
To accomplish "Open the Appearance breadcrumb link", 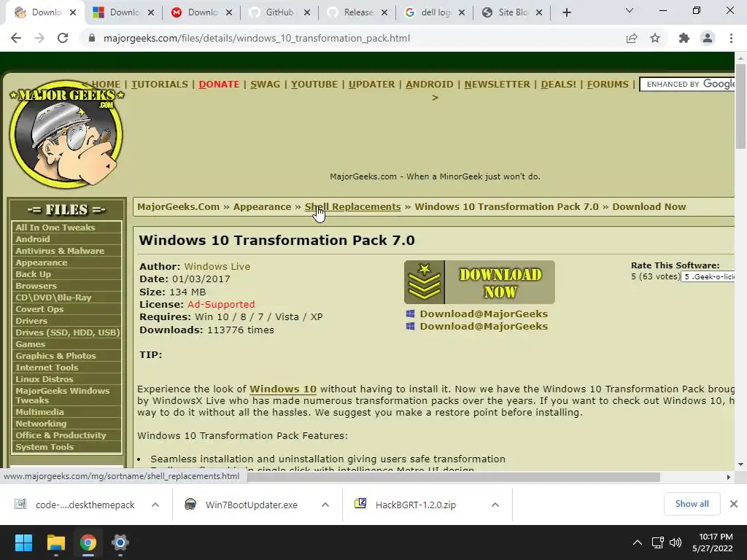I will (x=262, y=206).
